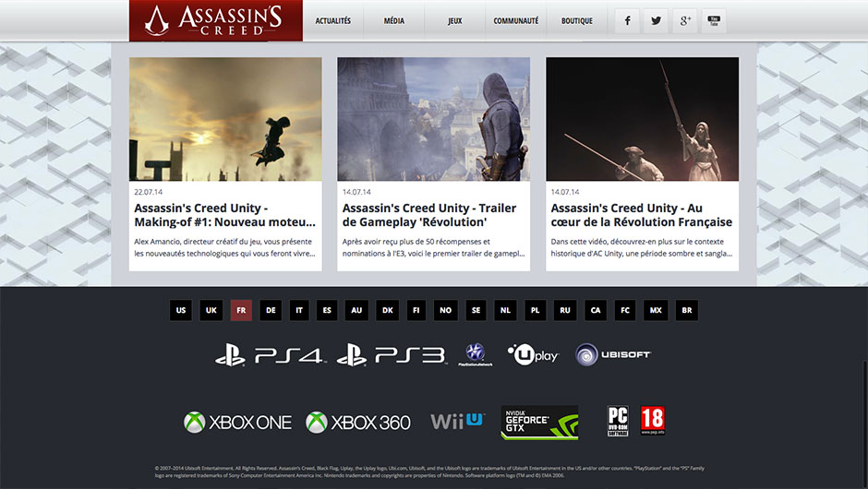Open the Actualités menu
Screen dimensions: 868x489
pyautogui.click(x=333, y=21)
